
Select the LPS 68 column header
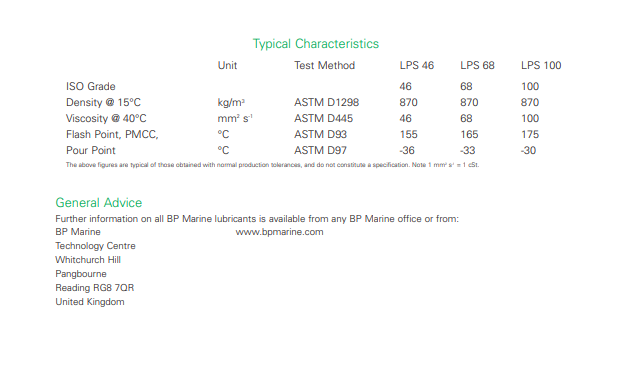[x=477, y=65]
